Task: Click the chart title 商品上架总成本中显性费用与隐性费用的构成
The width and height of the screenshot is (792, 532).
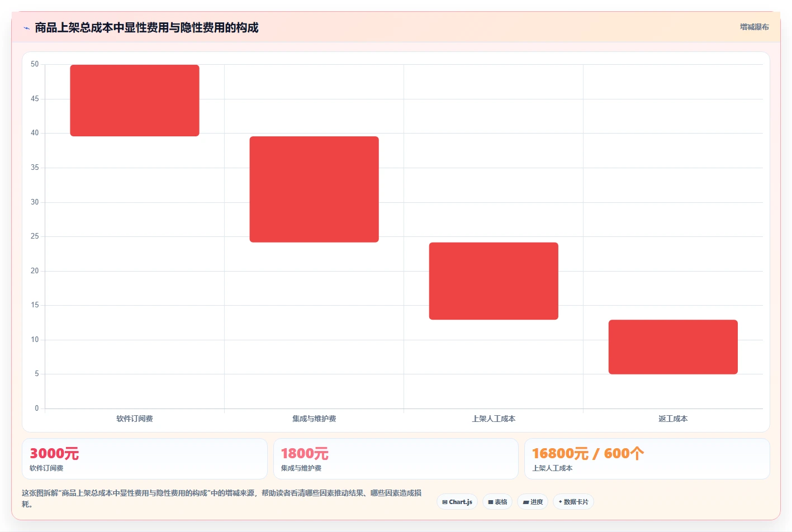Action: (146, 27)
